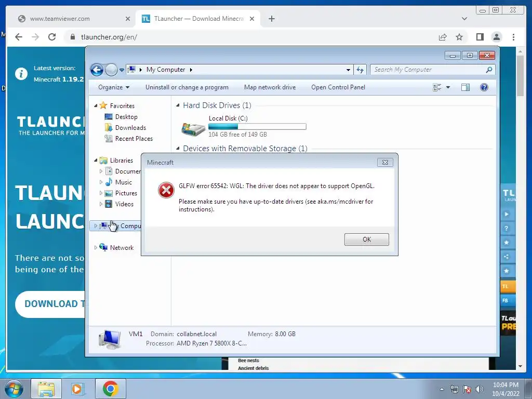
Task: Click OK in the Minecraft error dialog
Action: (x=366, y=239)
